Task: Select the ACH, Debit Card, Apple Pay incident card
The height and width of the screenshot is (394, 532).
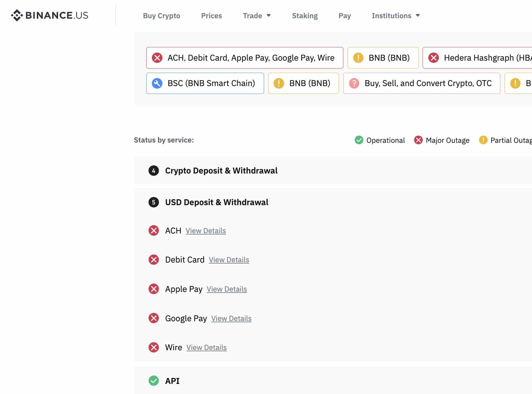Action: click(x=244, y=58)
